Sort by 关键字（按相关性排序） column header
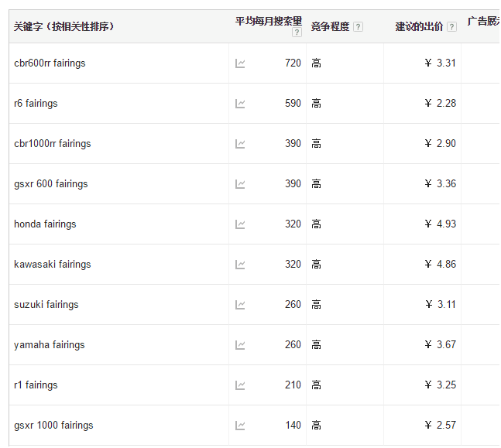The image size is (501, 448). click(x=64, y=27)
